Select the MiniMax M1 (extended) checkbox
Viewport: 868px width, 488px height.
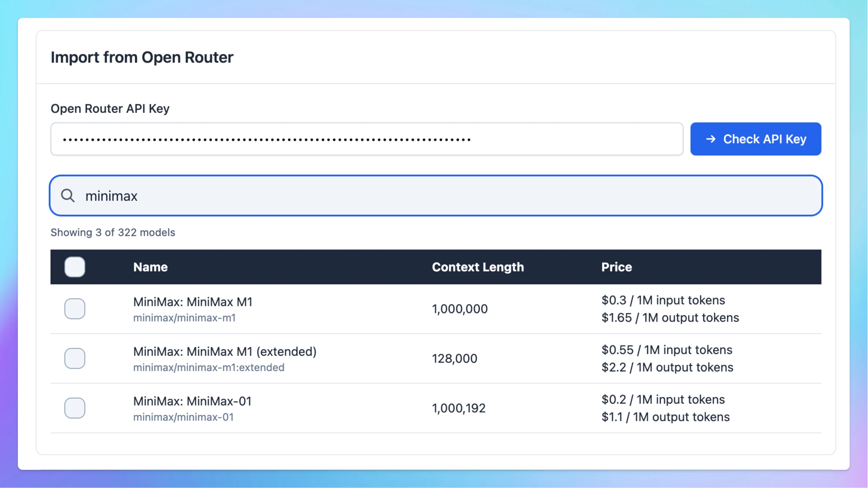click(x=75, y=358)
